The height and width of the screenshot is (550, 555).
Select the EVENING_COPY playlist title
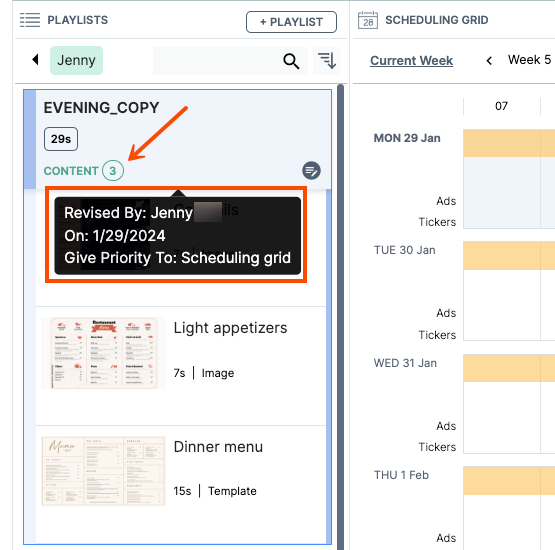101,108
